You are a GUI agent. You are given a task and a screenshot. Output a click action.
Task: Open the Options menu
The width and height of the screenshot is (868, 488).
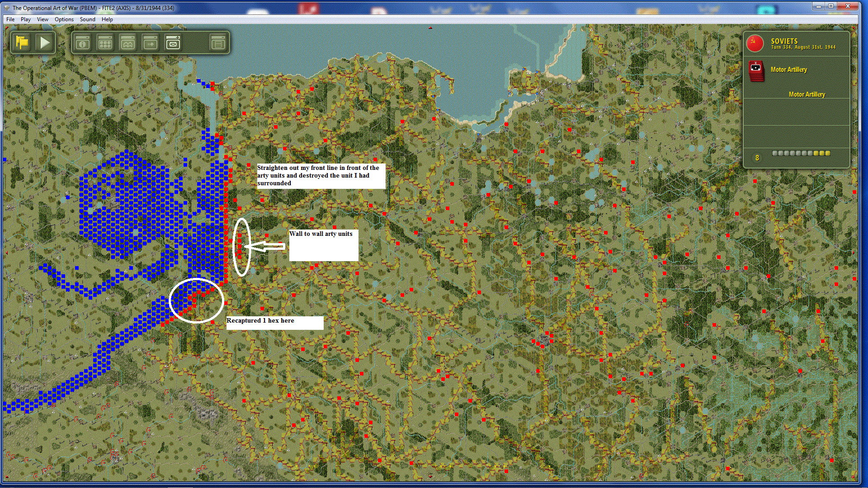pyautogui.click(x=64, y=19)
